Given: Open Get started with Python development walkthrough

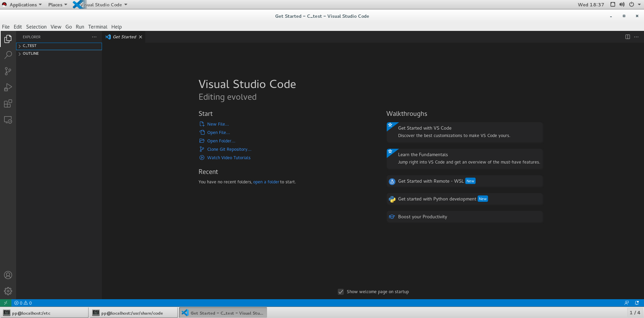Looking at the screenshot, I should click(465, 199).
